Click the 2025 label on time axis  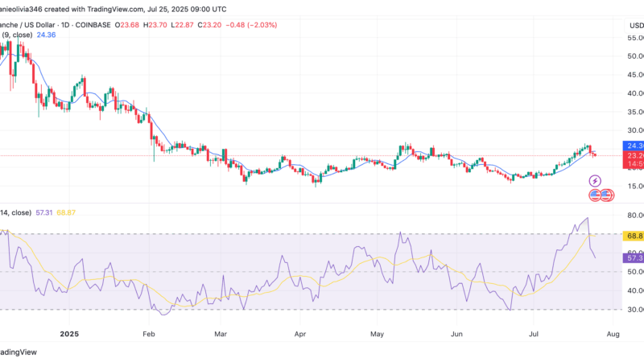click(69, 334)
